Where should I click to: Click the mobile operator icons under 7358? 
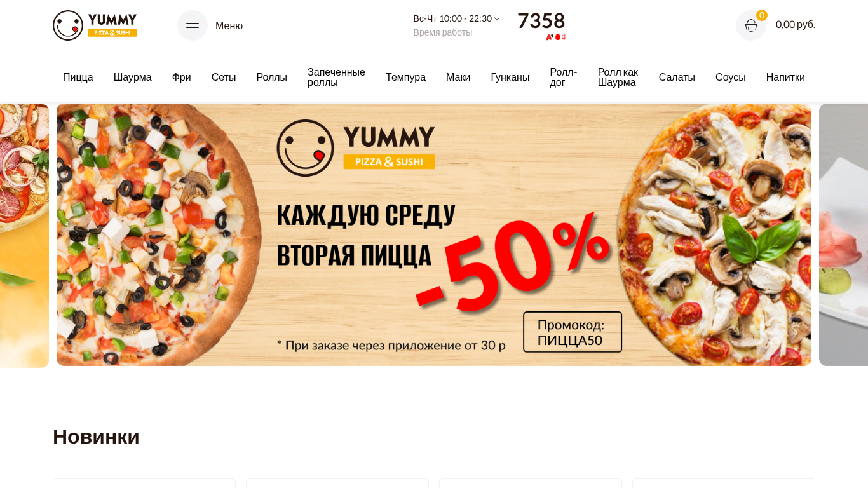(555, 37)
